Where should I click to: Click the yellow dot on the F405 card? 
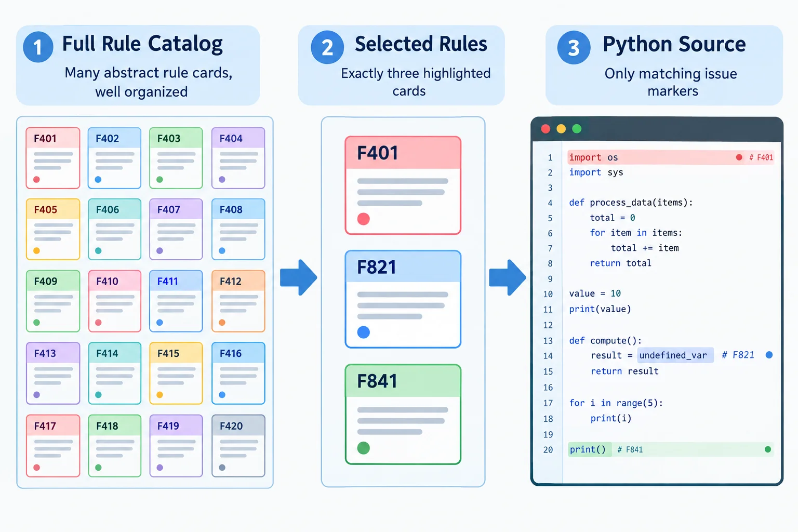coord(36,251)
